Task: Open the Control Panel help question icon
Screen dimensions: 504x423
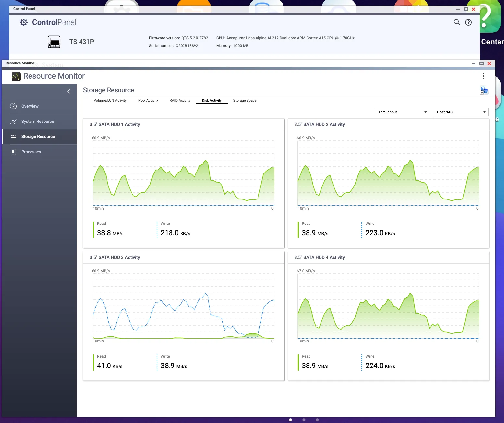Action: point(468,22)
